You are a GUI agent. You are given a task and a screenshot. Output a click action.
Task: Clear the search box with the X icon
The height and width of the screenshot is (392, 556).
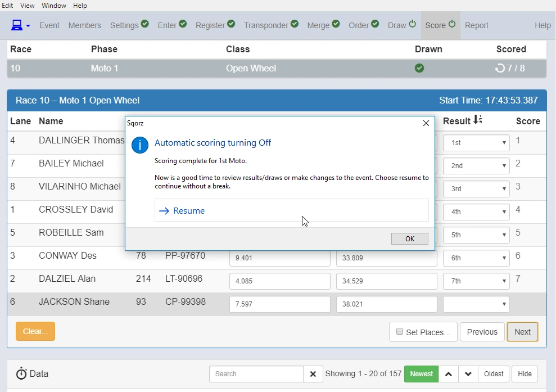pyautogui.click(x=313, y=374)
